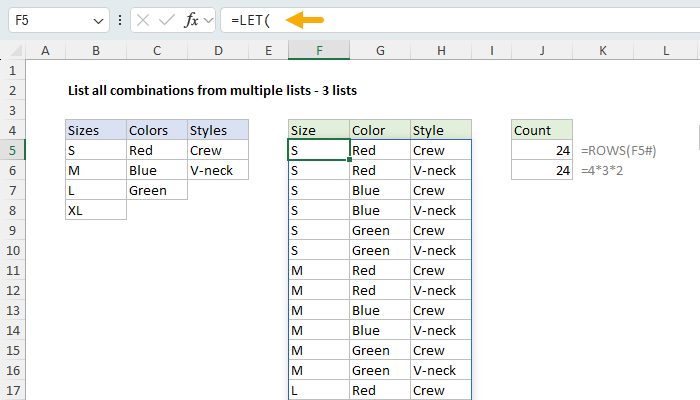Screen dimensions: 700x400
Task: Select column G header
Action: (380, 50)
